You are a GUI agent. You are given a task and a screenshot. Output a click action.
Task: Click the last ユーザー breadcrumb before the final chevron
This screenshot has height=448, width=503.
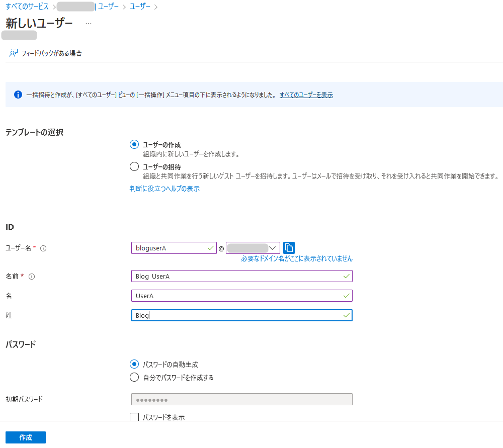pos(140,7)
